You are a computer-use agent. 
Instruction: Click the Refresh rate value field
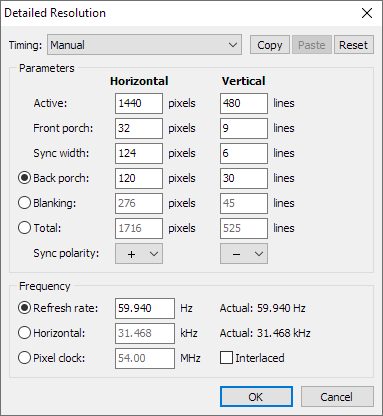(x=145, y=308)
